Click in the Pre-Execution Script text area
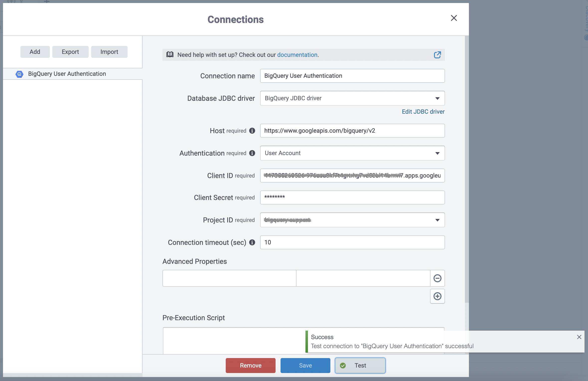Screen dimensions: 588x381 [x=234, y=341]
